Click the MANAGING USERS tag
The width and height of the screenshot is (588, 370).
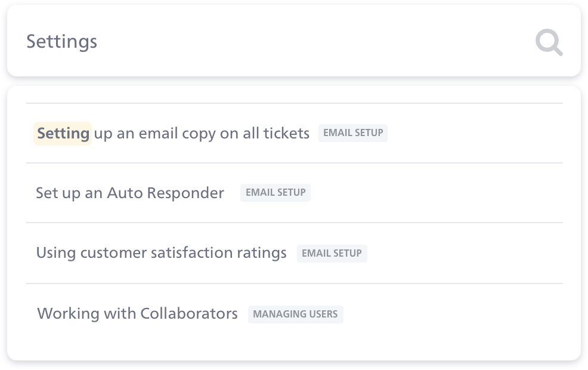coord(295,314)
